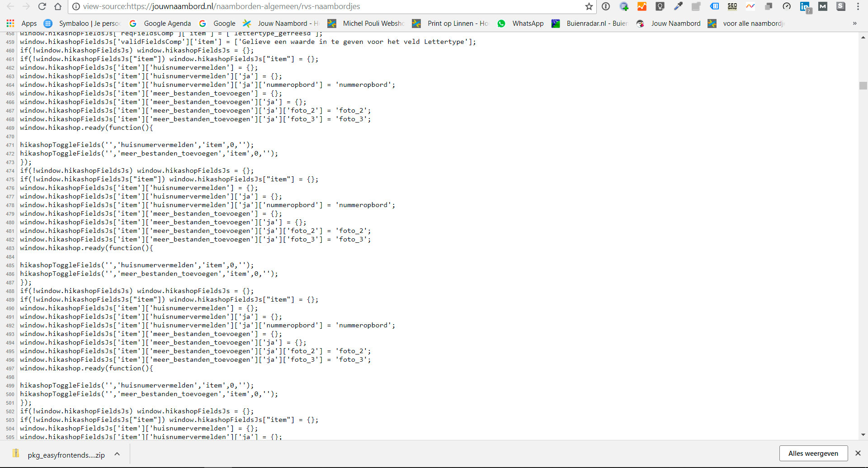Open the SEO extension icon
The image size is (868, 468).
click(732, 6)
